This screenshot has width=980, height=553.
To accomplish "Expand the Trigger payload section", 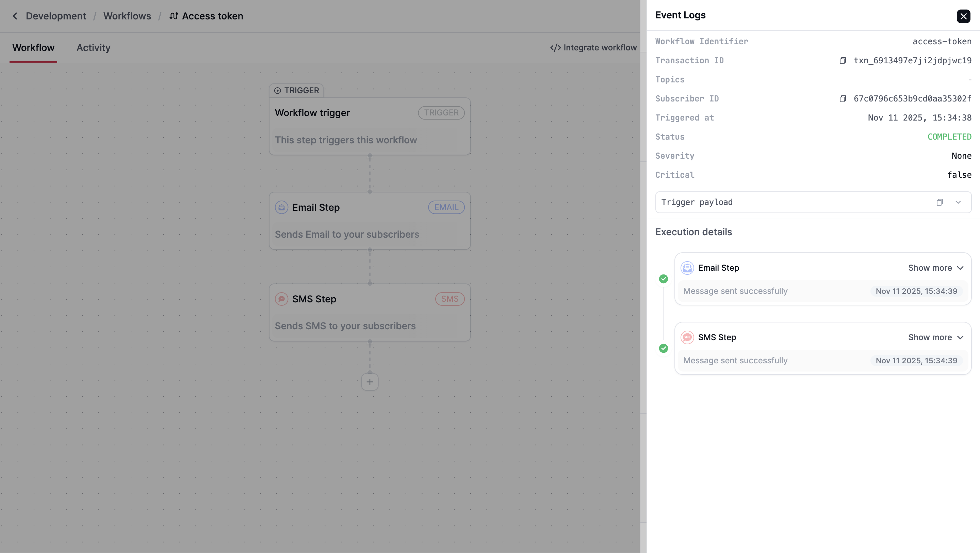I will (x=958, y=203).
